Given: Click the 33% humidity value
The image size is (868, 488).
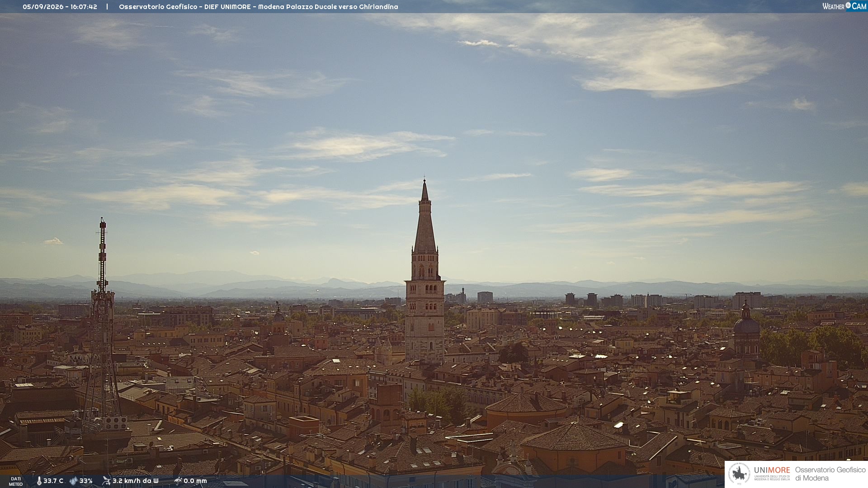Looking at the screenshot, I should [x=86, y=481].
